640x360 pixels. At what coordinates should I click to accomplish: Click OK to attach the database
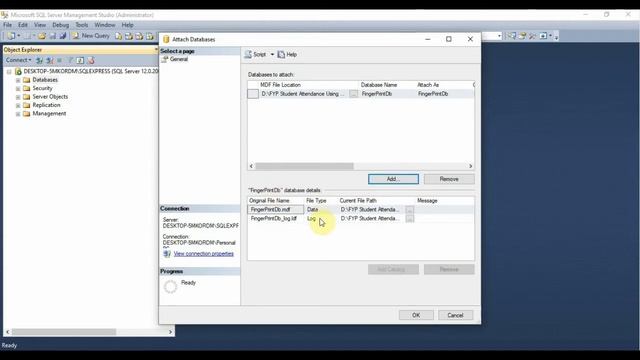(x=416, y=315)
